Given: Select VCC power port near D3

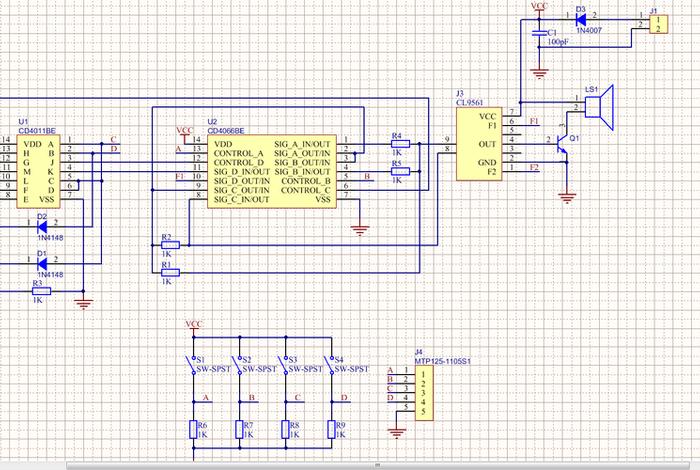Looking at the screenshot, I should 539,8.
